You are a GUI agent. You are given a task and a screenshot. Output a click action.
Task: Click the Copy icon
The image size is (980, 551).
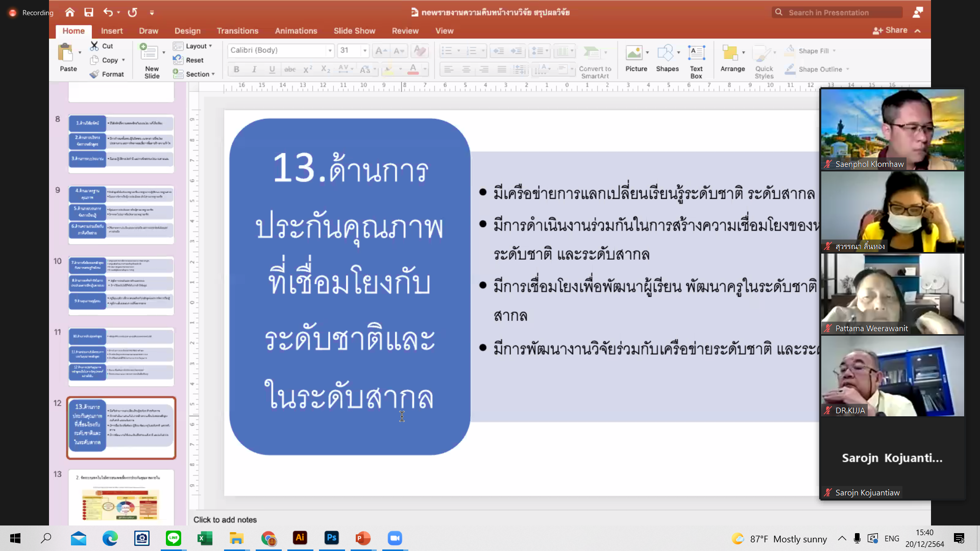click(94, 60)
